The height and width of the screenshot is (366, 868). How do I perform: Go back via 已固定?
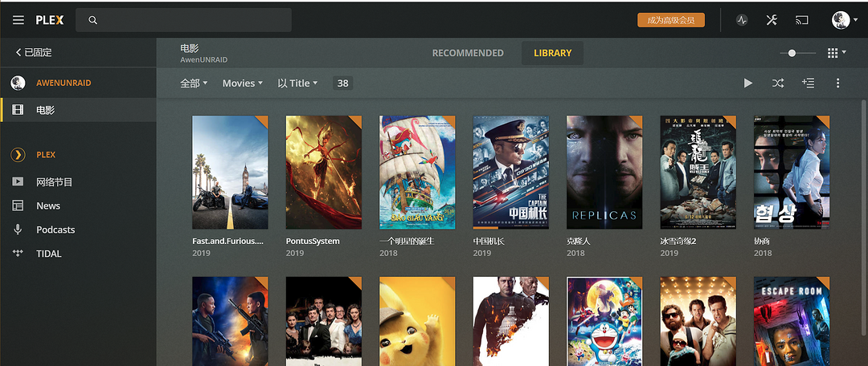pyautogui.click(x=34, y=52)
